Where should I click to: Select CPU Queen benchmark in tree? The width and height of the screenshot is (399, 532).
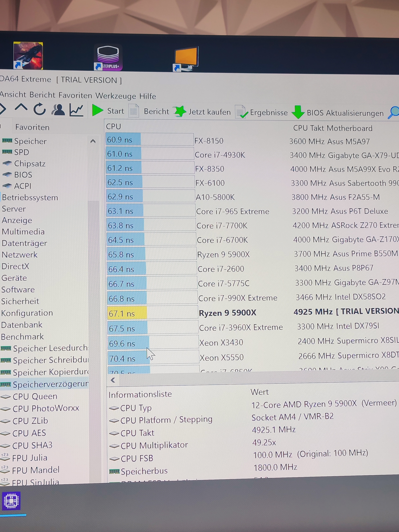click(35, 396)
